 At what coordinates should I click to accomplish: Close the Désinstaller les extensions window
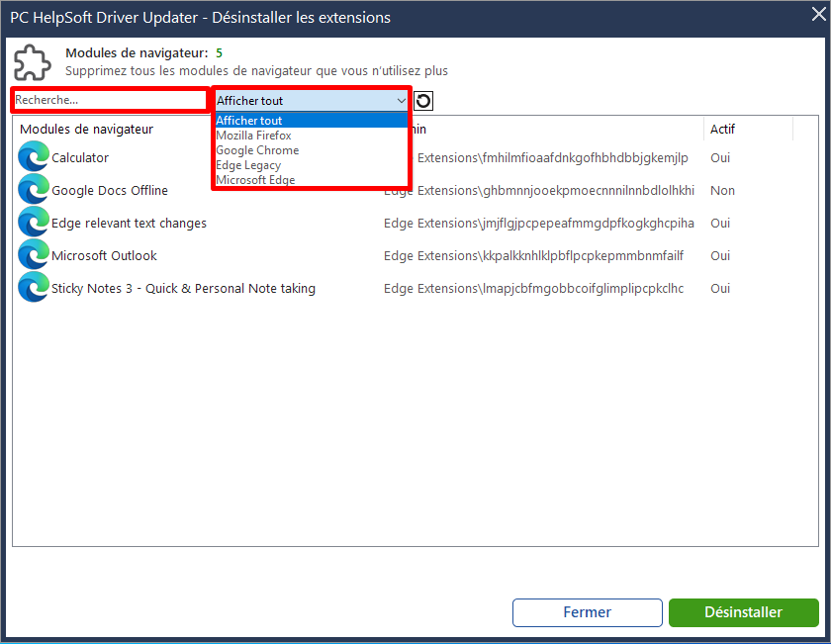click(x=819, y=15)
